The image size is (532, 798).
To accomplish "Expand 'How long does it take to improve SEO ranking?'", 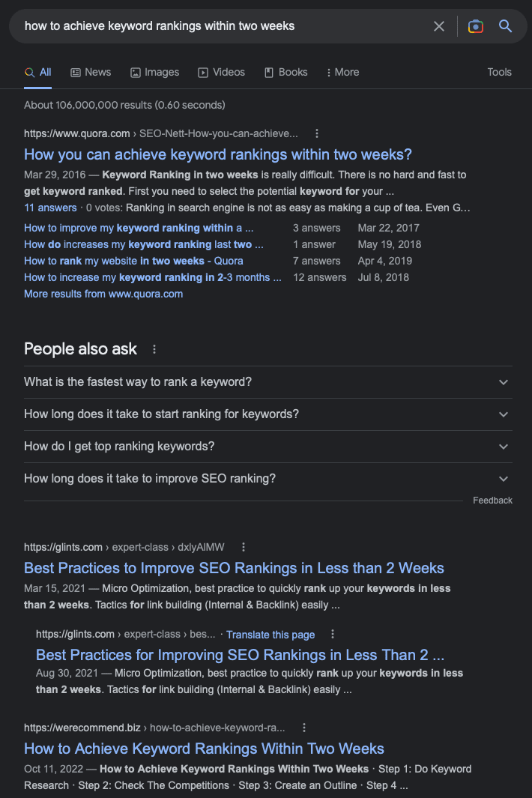I will click(x=267, y=478).
